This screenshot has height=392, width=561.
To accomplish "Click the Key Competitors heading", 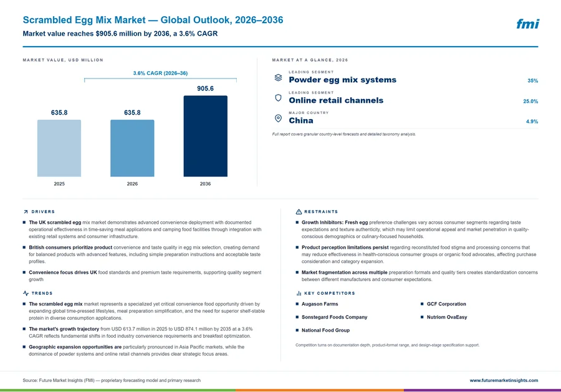I will click(x=330, y=294).
